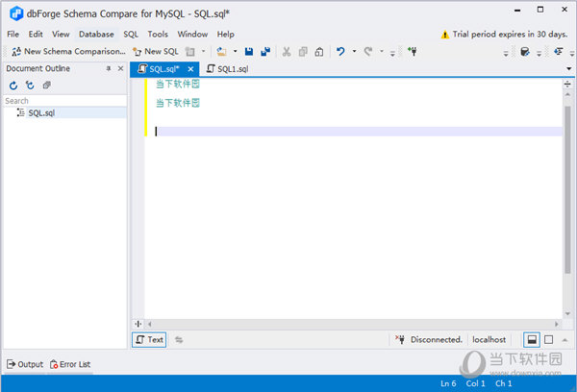
Task: Open the standard toolbar overflow options
Action: [x=392, y=54]
